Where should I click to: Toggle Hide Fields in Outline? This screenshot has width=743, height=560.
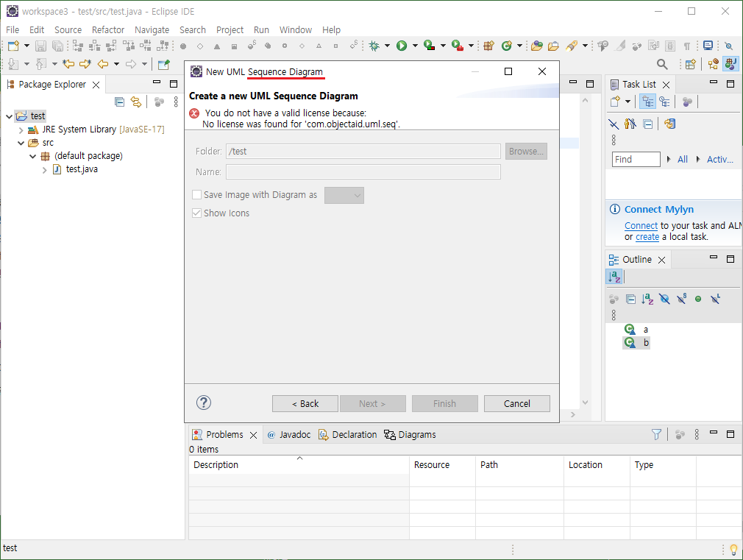[664, 299]
